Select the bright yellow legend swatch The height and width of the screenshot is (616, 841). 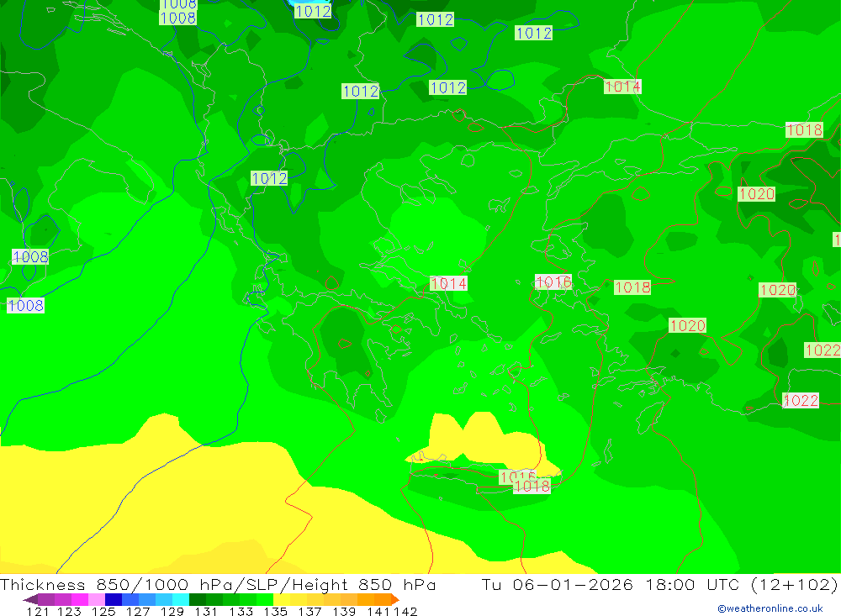tap(282, 599)
